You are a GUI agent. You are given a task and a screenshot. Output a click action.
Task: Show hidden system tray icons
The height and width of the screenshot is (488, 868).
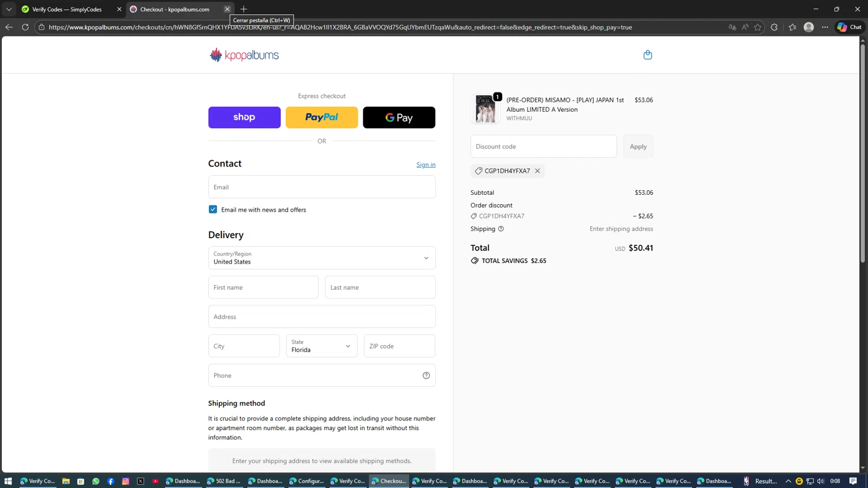tap(788, 481)
